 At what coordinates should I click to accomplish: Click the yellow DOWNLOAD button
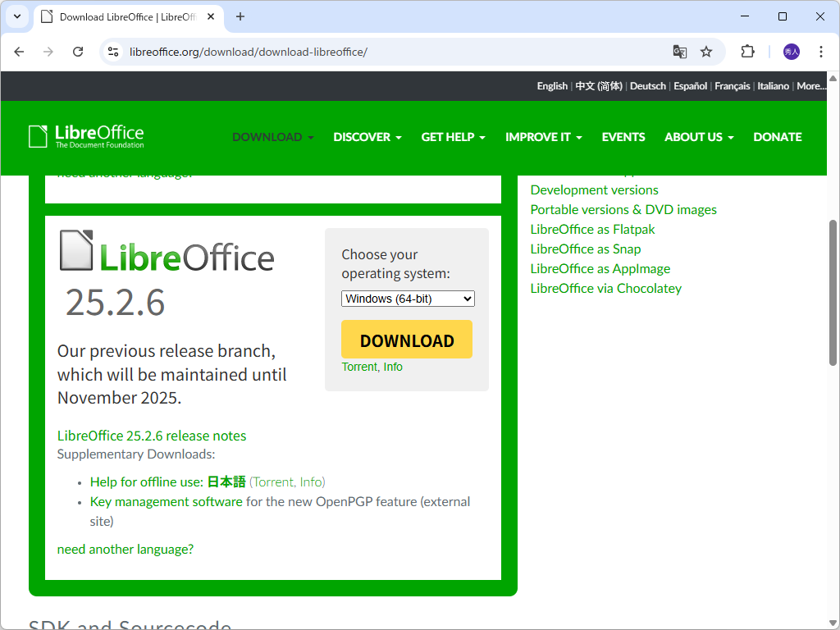[x=406, y=339]
